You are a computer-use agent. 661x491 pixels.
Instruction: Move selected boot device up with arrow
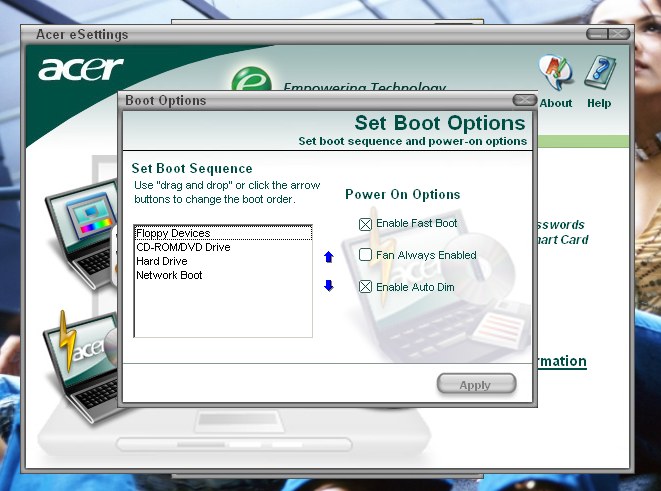point(329,257)
